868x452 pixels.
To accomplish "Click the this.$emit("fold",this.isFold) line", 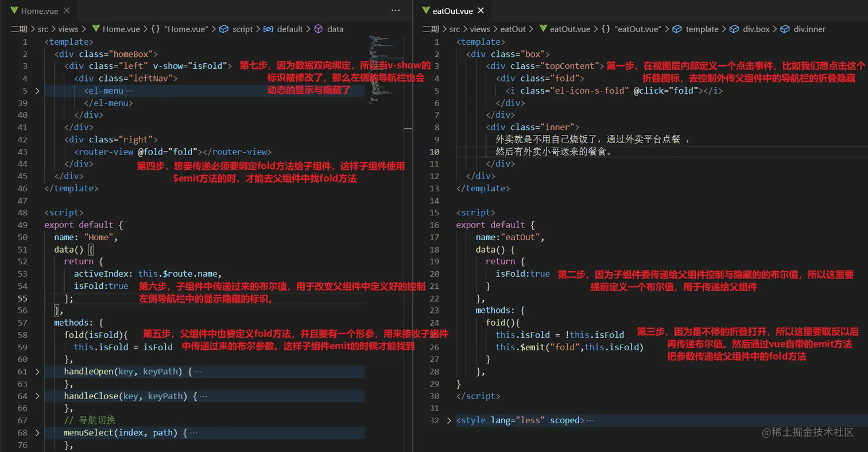I will (x=569, y=347).
